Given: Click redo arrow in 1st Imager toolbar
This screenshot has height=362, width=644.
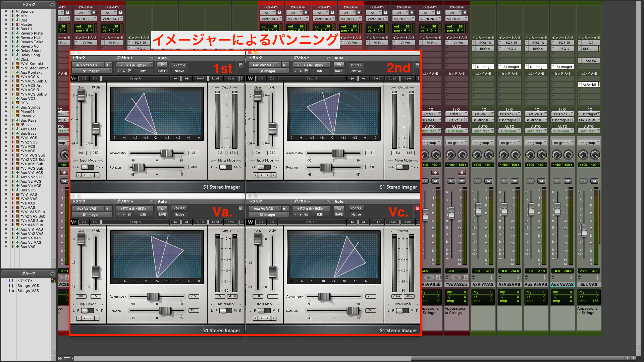Looking at the screenshot, I should [95, 79].
